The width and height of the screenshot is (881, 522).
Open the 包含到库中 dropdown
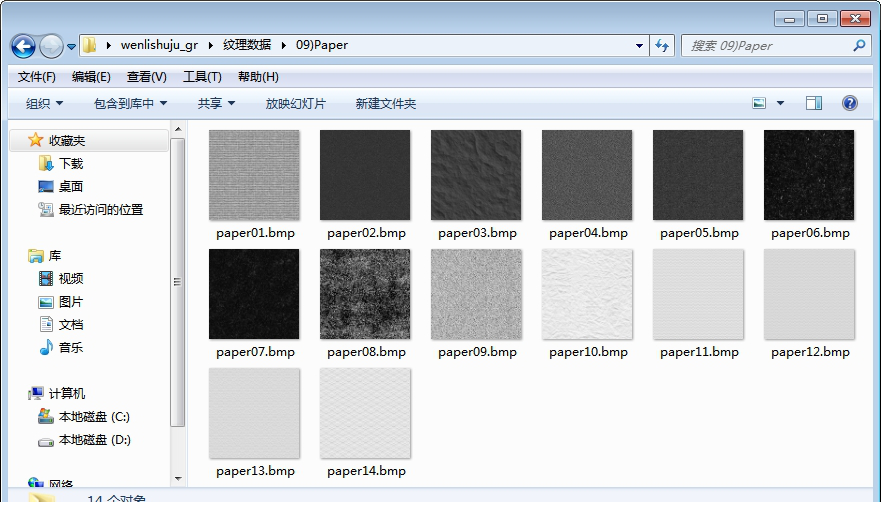pyautogui.click(x=130, y=103)
